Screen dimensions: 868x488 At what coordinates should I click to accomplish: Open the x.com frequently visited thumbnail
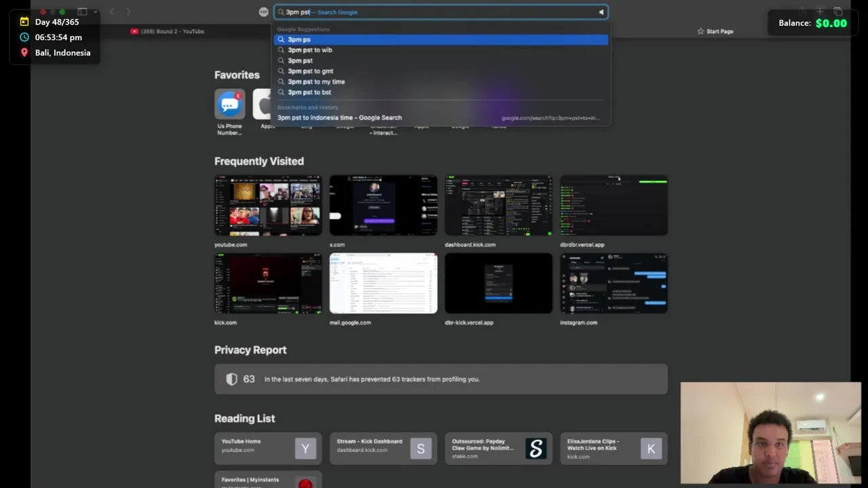click(x=383, y=205)
